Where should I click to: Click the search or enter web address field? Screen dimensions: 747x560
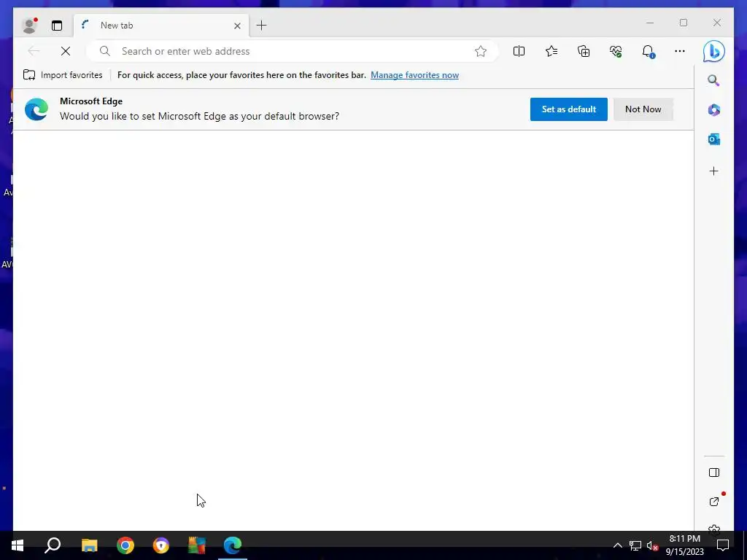[292, 51]
